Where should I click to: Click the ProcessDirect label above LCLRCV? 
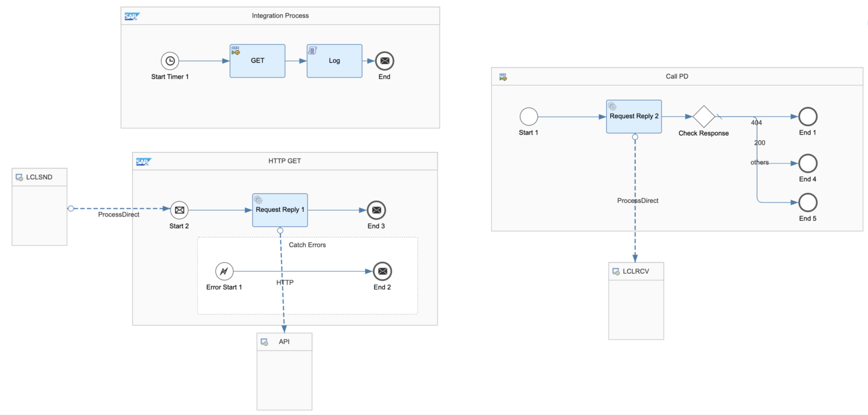tap(638, 201)
